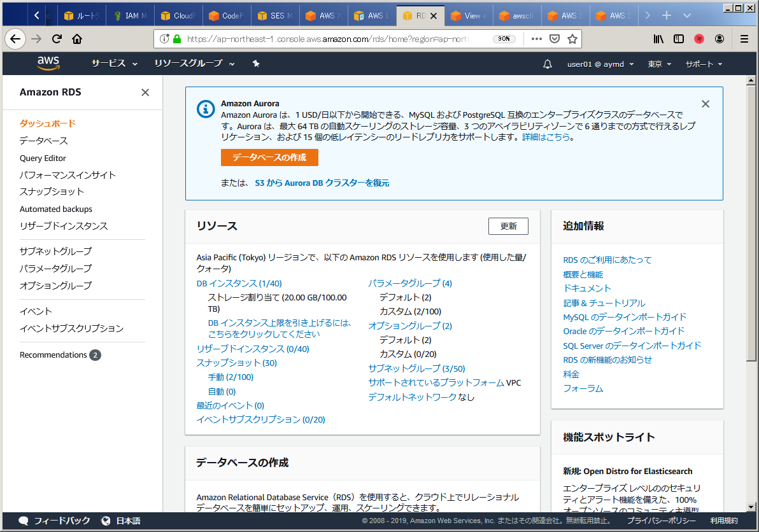The image size is (759, 532).
Task: Open Automated backups in the sidebar
Action: pyautogui.click(x=55, y=209)
